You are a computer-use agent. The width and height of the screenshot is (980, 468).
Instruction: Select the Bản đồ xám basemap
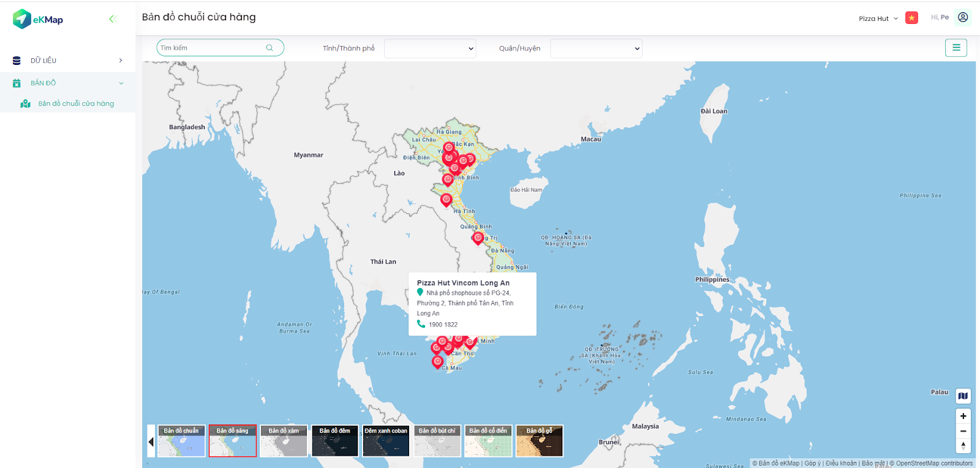[284, 441]
